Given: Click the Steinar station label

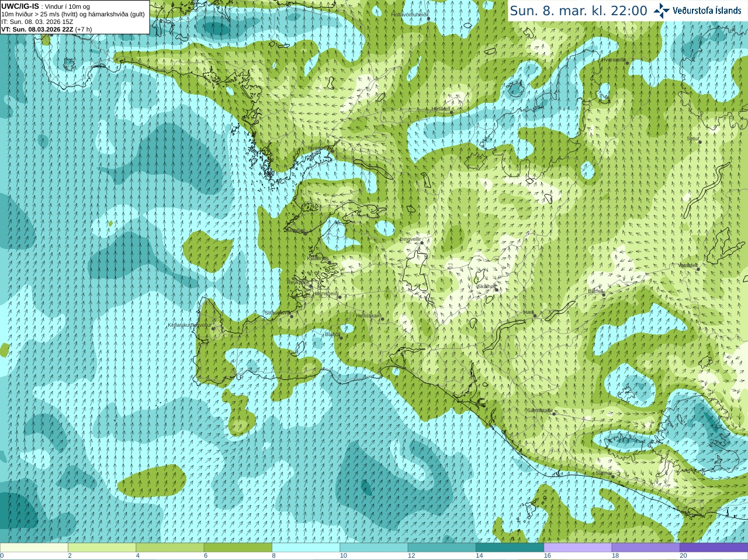Looking at the screenshot, I should 604,473.
